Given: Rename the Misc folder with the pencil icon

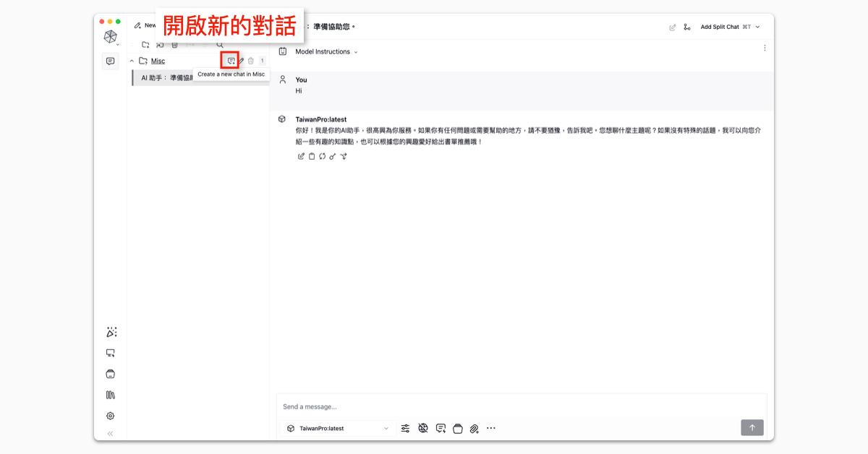Looking at the screenshot, I should click(x=242, y=61).
